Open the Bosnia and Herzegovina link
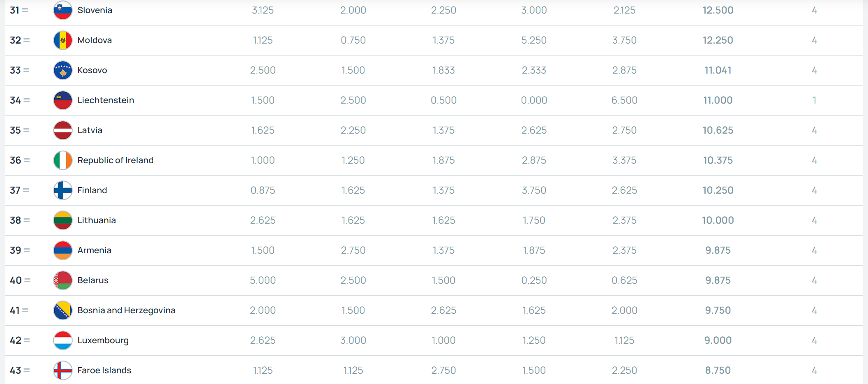868x384 pixels. click(127, 310)
